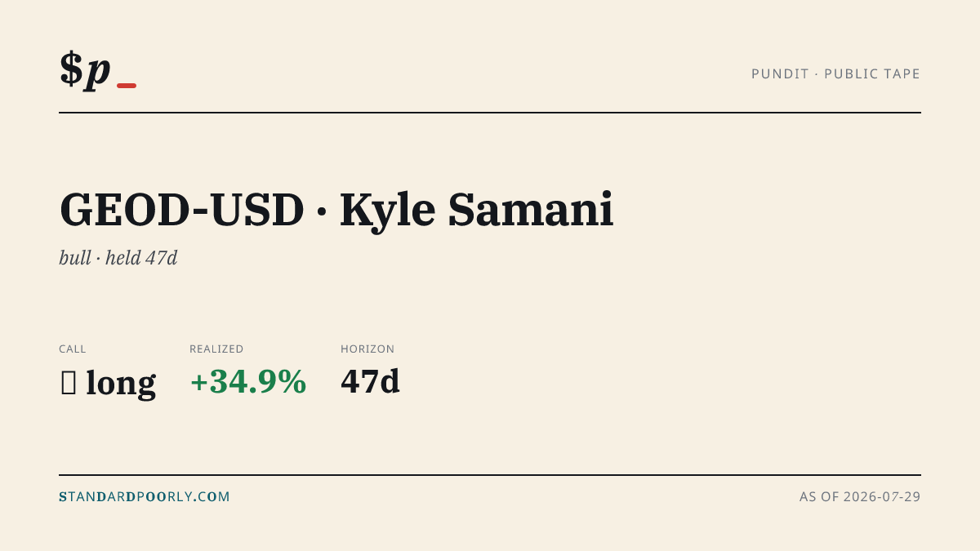Select the PUBLIC TAPE header text

coord(872,74)
